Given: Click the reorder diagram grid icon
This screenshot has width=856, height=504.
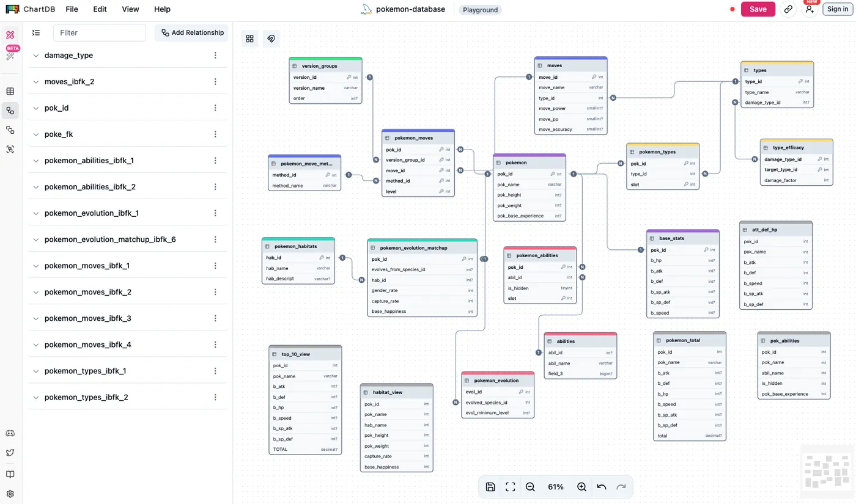Looking at the screenshot, I should (249, 39).
